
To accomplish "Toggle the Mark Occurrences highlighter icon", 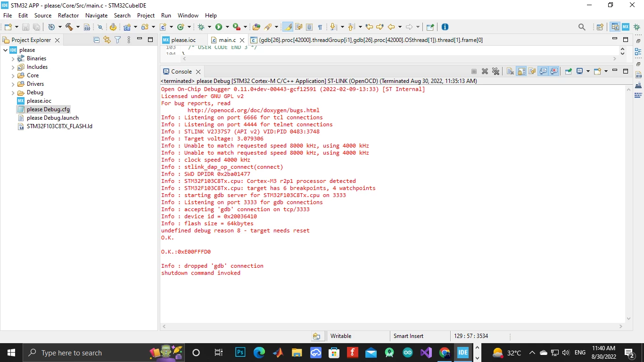I will coord(288,27).
